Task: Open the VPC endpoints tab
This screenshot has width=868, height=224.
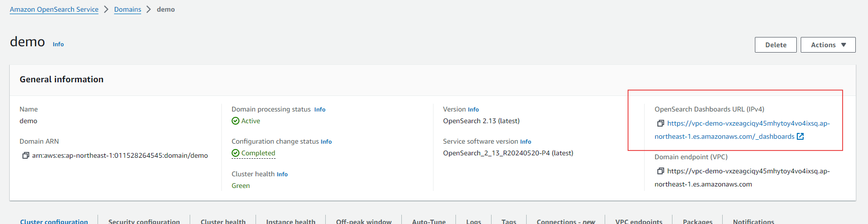Action: 638,221
